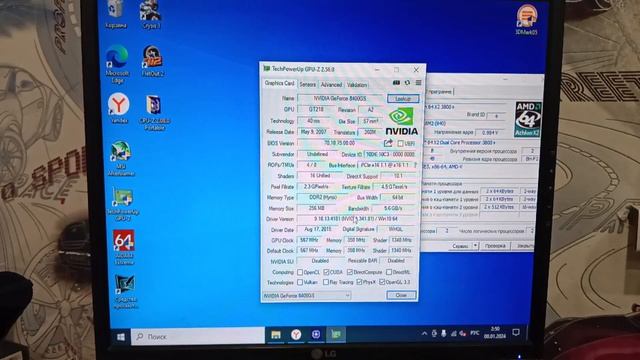
Task: Open the TechPowerUp GPU-Z desktop shortcut
Action: (122, 204)
